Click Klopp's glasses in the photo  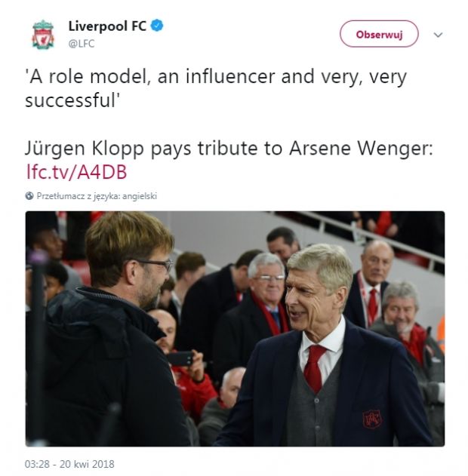(x=158, y=265)
